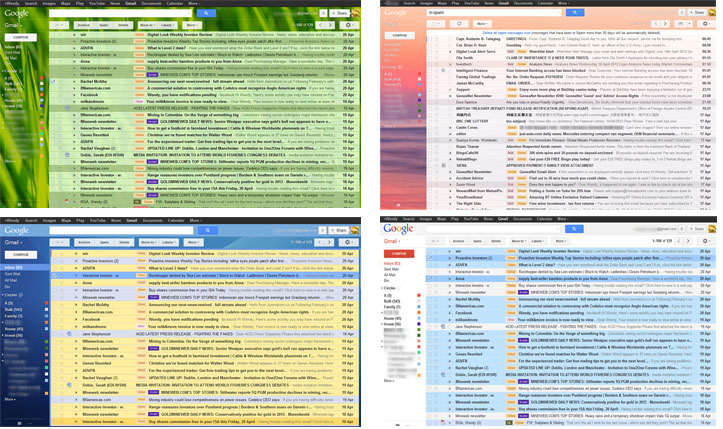Screen dimensions: 723x429
Task: Open More menu in green-theme black navigation bar
Action: click(193, 3)
